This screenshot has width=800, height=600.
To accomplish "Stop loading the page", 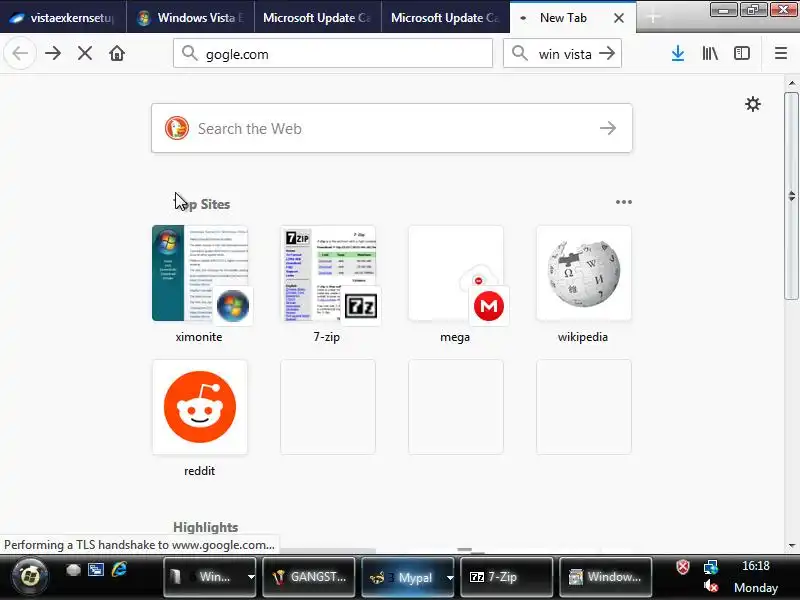I will coord(85,53).
